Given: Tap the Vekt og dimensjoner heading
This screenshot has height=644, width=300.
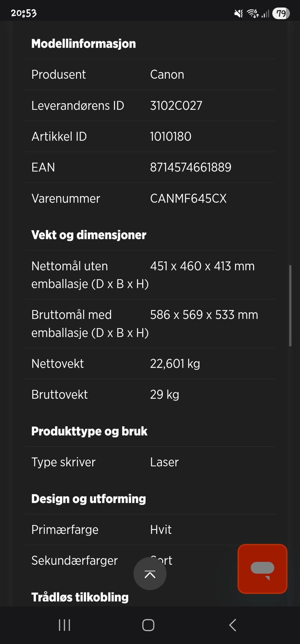Looking at the screenshot, I should pos(89,235).
